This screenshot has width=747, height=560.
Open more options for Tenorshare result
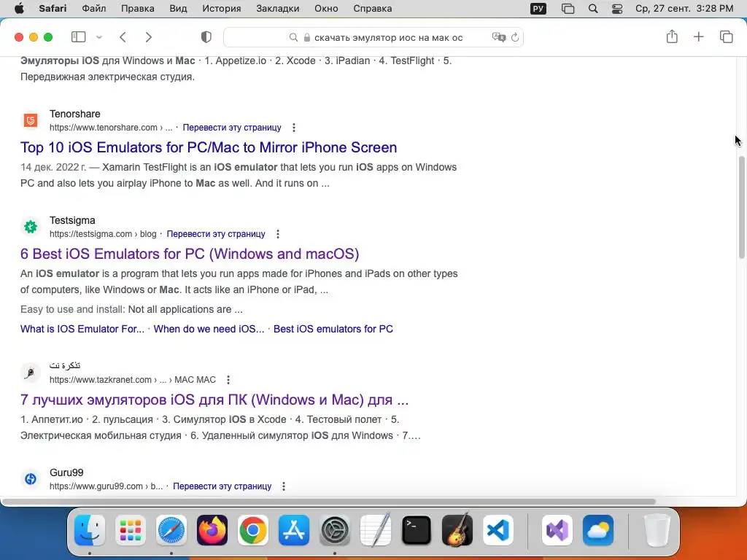[x=294, y=128]
